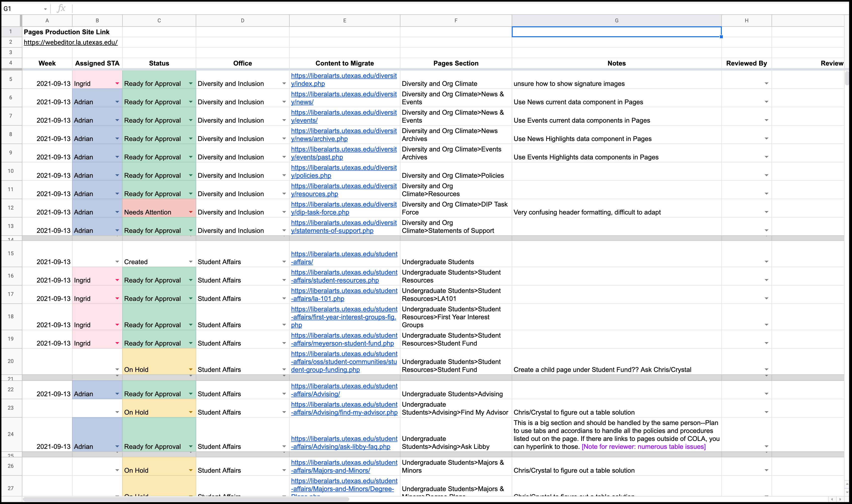Click the scroll down arrow

pos(847,492)
